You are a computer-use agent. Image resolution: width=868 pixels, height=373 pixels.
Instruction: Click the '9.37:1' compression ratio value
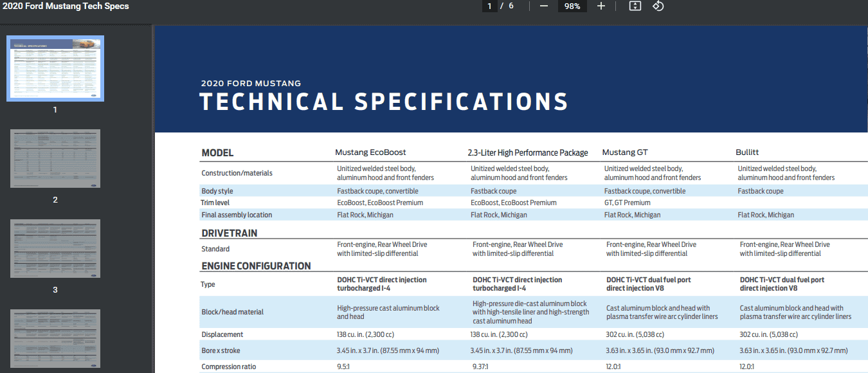(x=481, y=367)
